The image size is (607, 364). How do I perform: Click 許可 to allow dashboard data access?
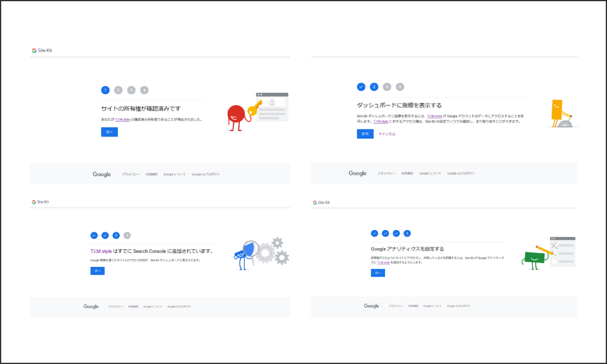pos(365,134)
